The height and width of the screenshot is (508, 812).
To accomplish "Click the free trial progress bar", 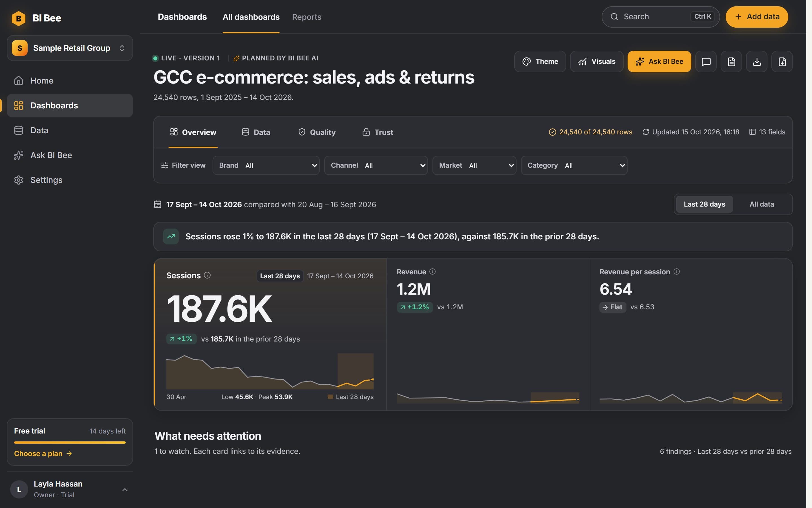I will point(70,443).
